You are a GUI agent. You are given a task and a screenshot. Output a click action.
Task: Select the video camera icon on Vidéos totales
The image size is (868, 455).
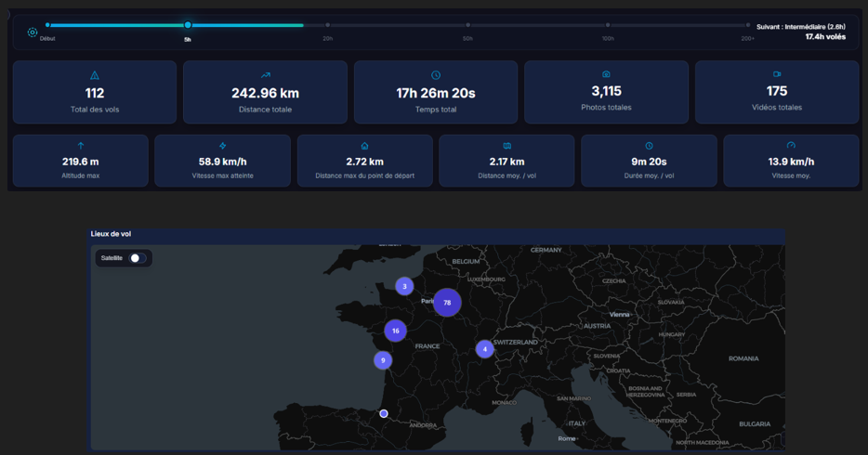tap(777, 74)
